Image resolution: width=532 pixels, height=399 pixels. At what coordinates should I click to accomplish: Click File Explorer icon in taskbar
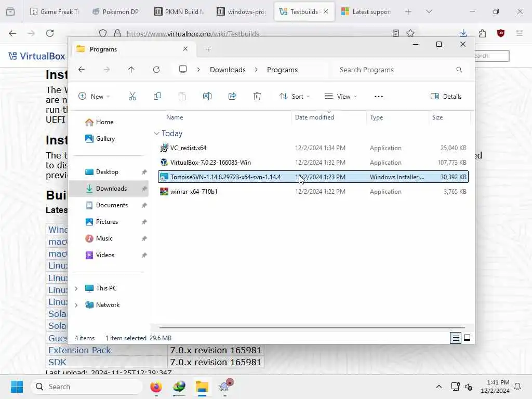click(202, 387)
